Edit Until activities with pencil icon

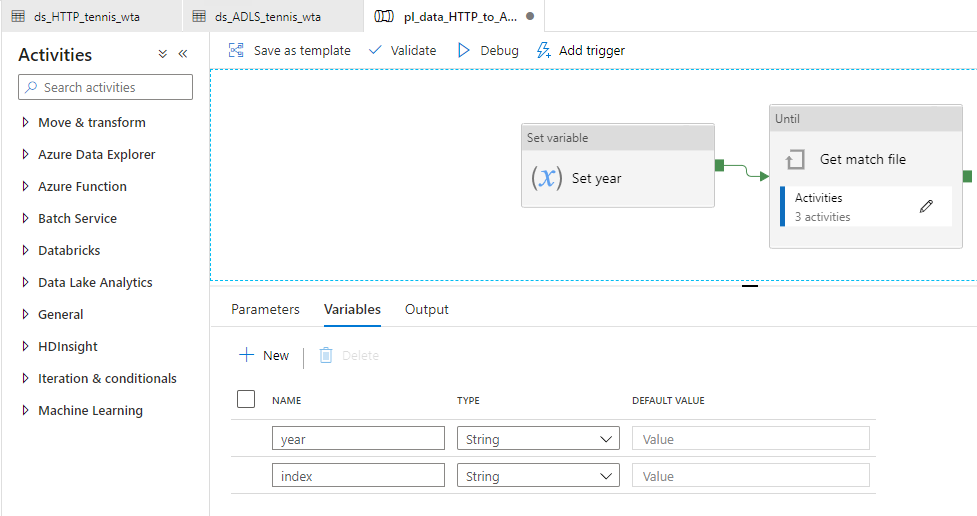click(926, 206)
